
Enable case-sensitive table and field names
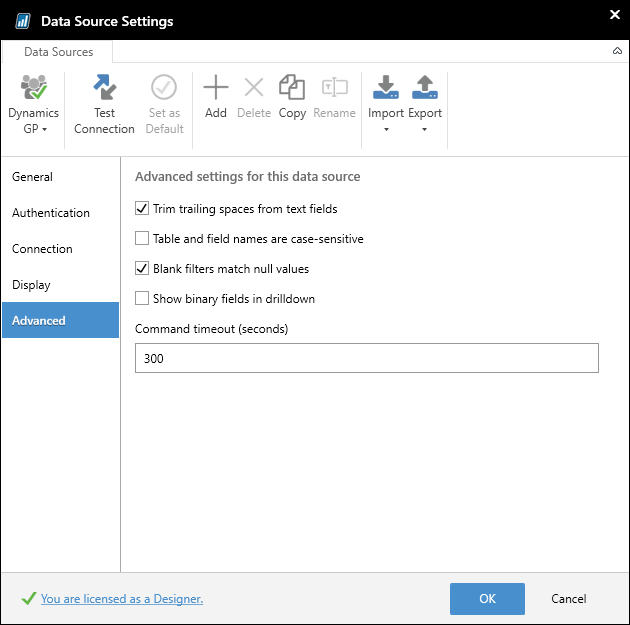point(142,239)
